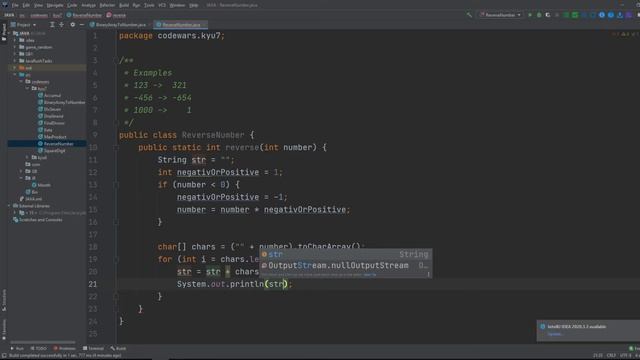The height and width of the screenshot is (360, 640).
Task: Click Update link in IDEA notification
Action: click(554, 334)
